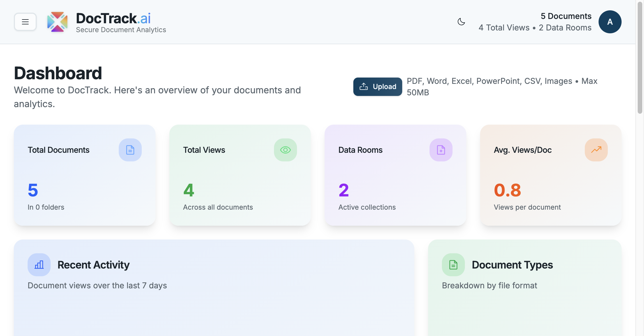The image size is (644, 336).
Task: Click the 'Dashboard' page heading
Action: tap(58, 73)
